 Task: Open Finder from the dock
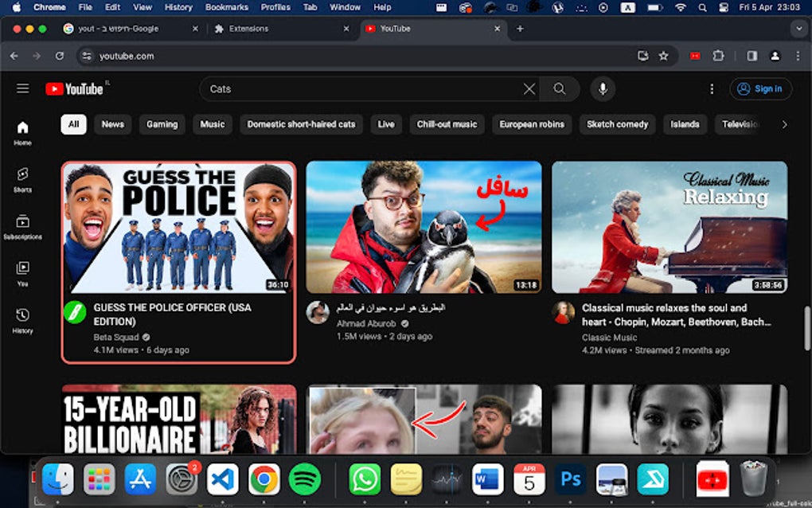pos(57,479)
